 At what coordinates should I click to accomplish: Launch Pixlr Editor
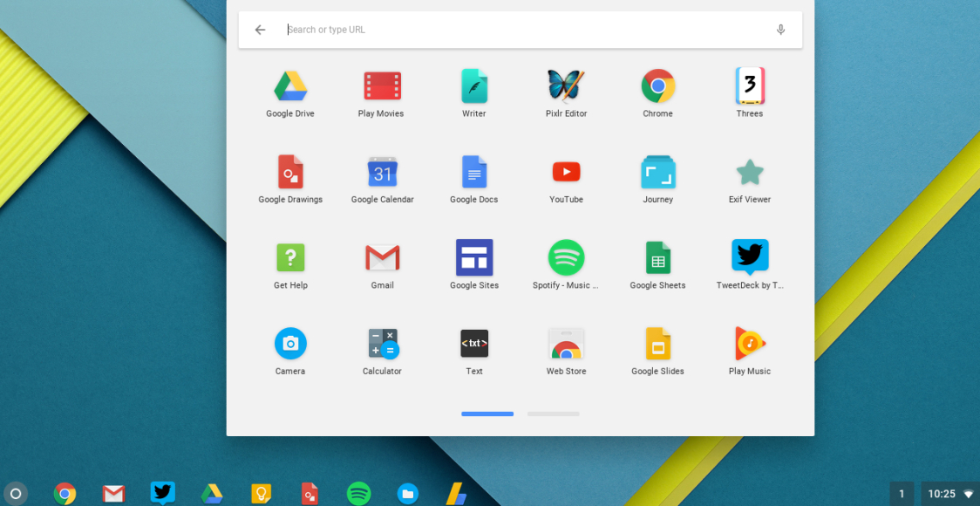coord(566,86)
